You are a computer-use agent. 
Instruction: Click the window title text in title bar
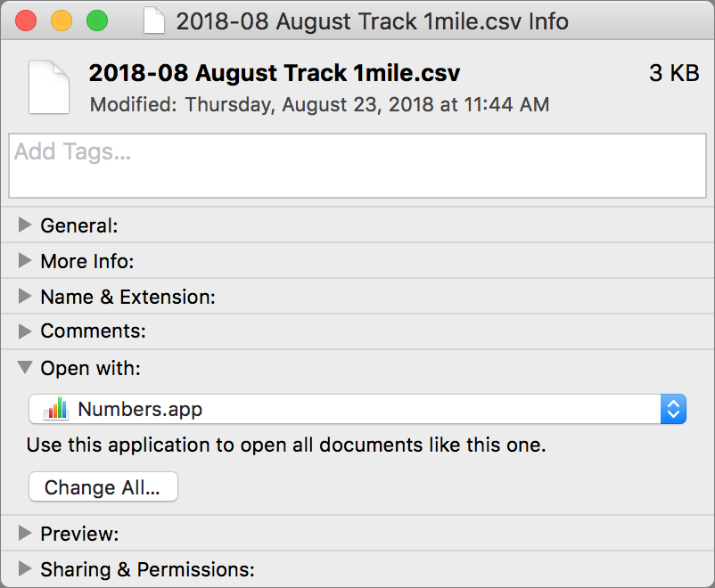pos(372,21)
